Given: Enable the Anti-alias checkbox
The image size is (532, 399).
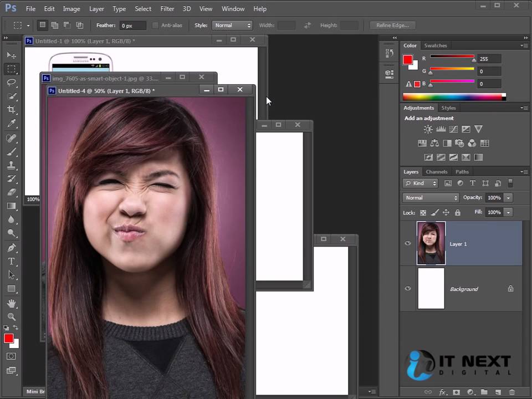Looking at the screenshot, I should (x=155, y=25).
